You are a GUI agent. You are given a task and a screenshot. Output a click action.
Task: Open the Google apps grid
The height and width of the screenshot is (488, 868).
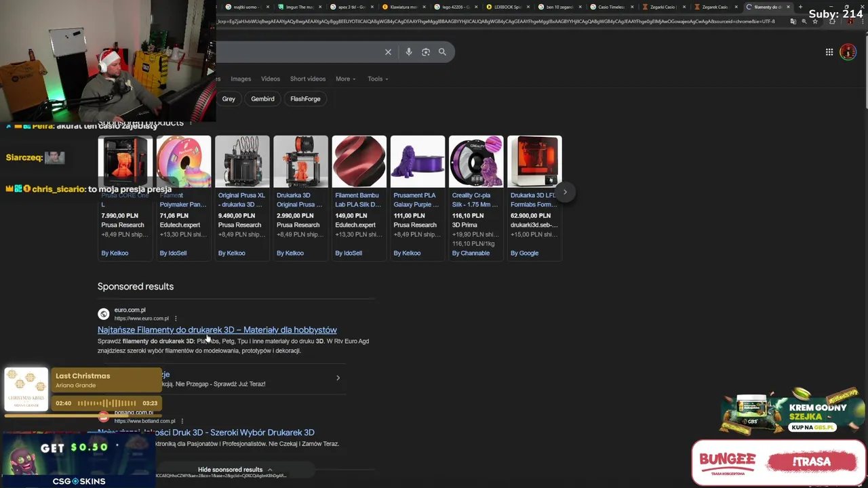[x=829, y=52]
